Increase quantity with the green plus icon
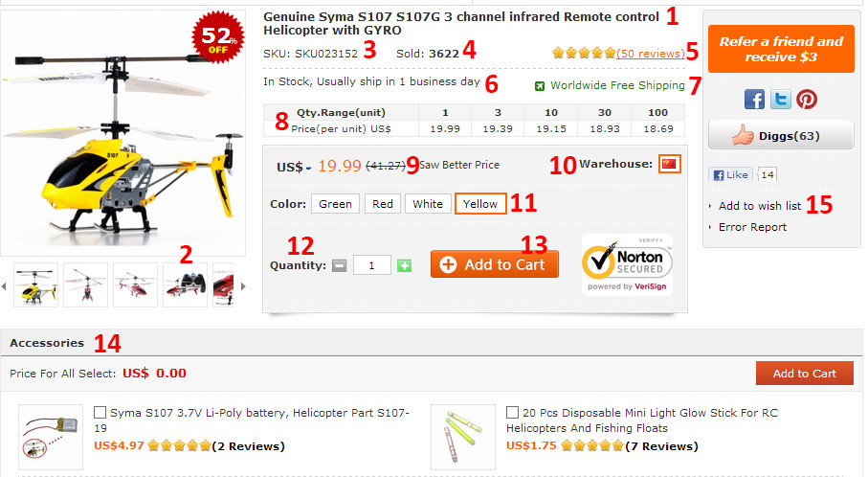 click(x=404, y=266)
